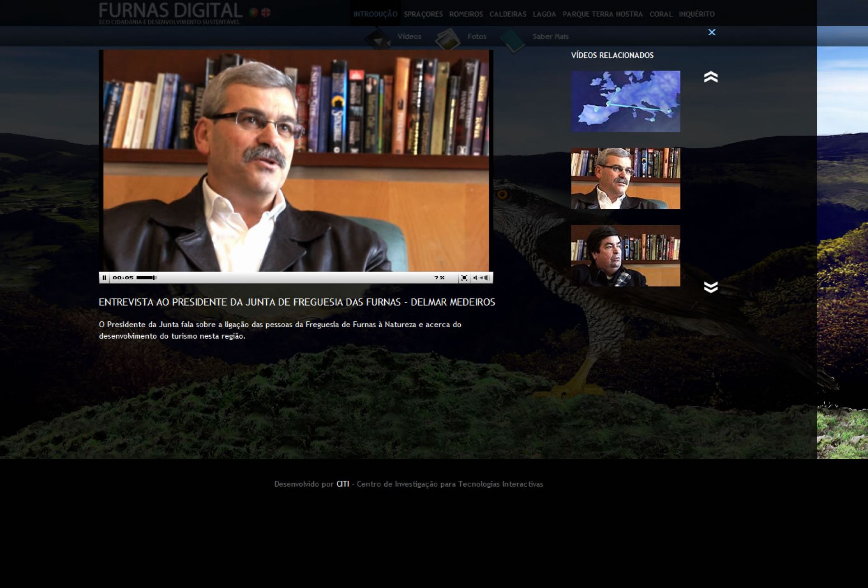
Task: Open the Introdução menu item
Action: click(375, 14)
